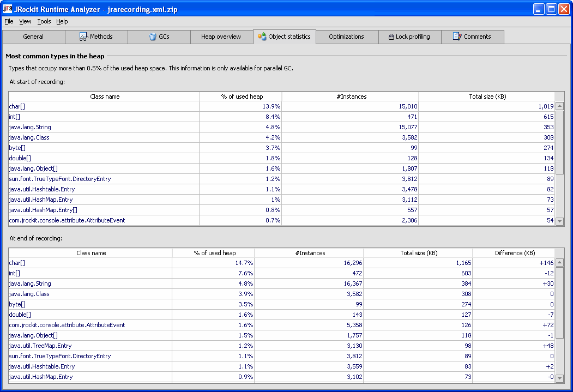Screen dimensions: 573x392
Task: Click the Comments notepad icon
Action: pos(457,36)
